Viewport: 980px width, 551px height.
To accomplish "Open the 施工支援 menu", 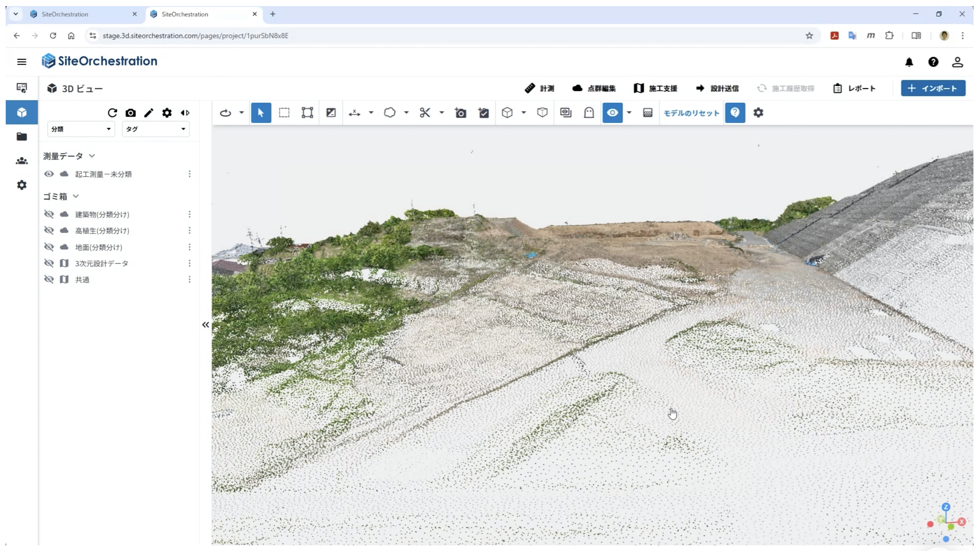I will [x=655, y=89].
